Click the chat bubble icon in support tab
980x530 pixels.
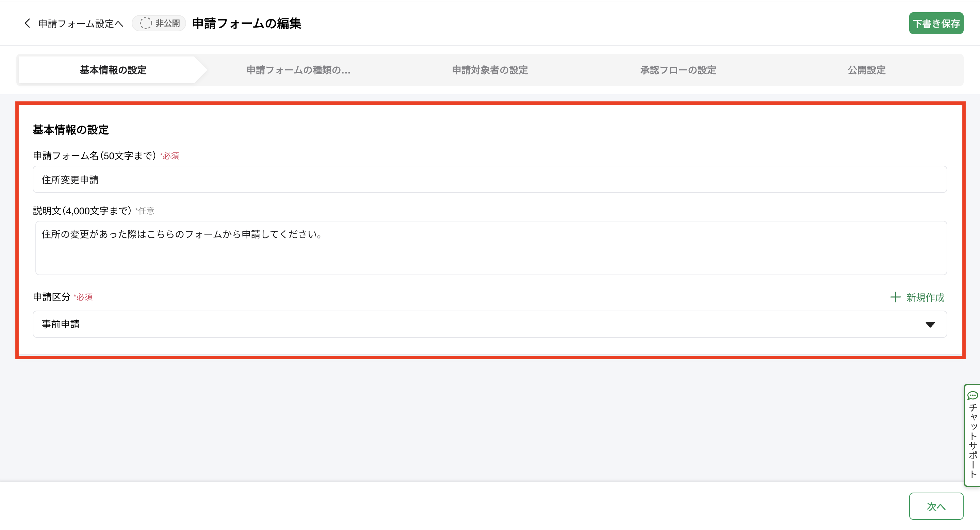973,395
